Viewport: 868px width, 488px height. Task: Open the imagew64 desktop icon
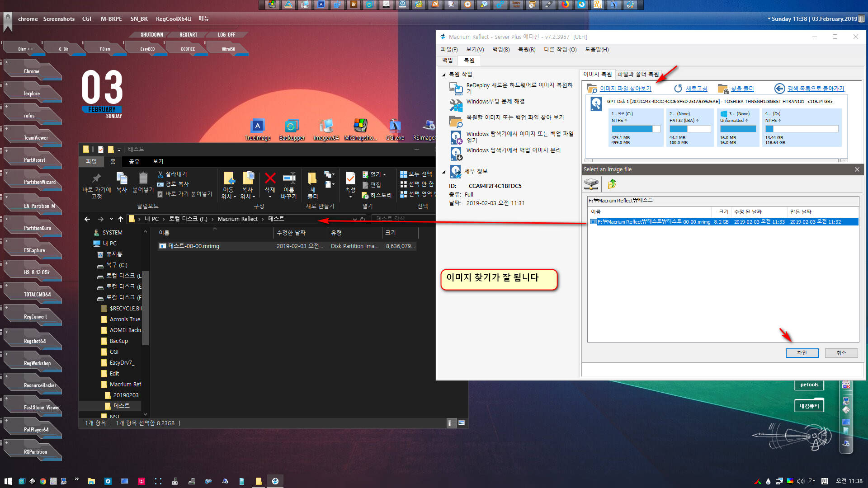[326, 127]
